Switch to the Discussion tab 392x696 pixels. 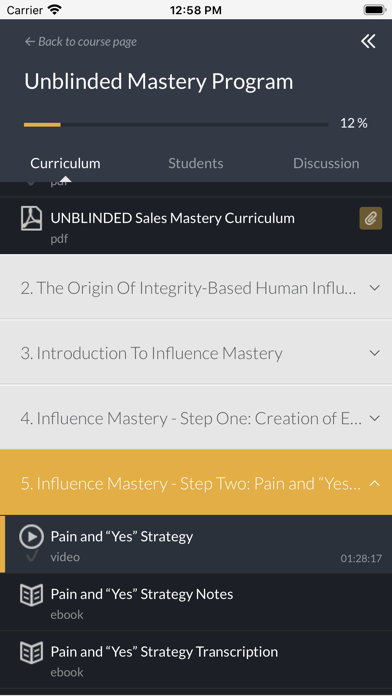pyautogui.click(x=326, y=163)
